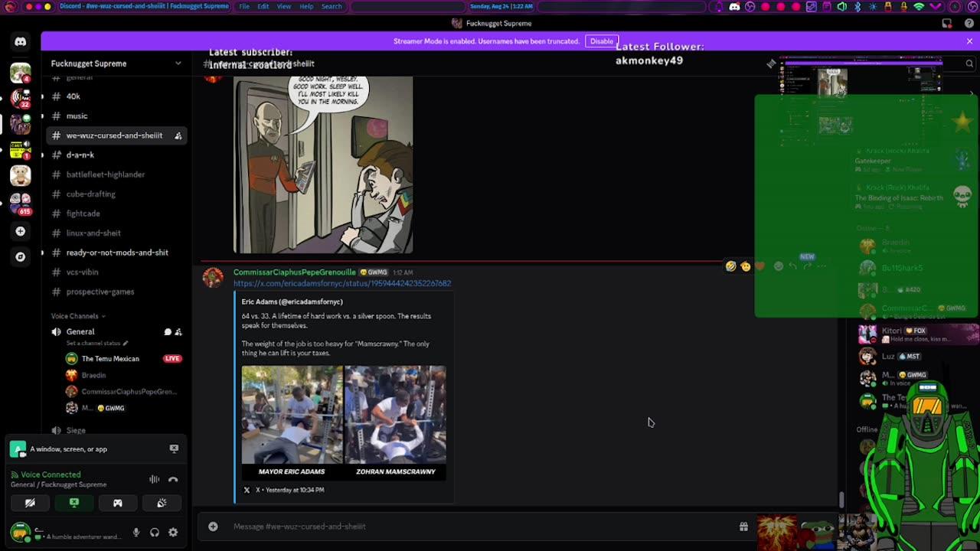Click the chat scrollbar thumb
This screenshot has height=551, width=980.
[841, 500]
